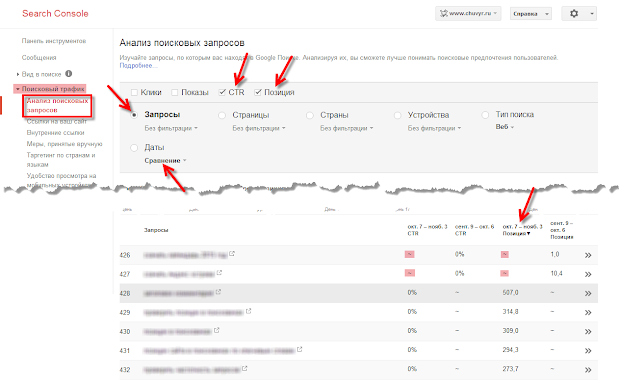Open external link icon in row 428
The width and height of the screenshot is (620, 381).
218,292
